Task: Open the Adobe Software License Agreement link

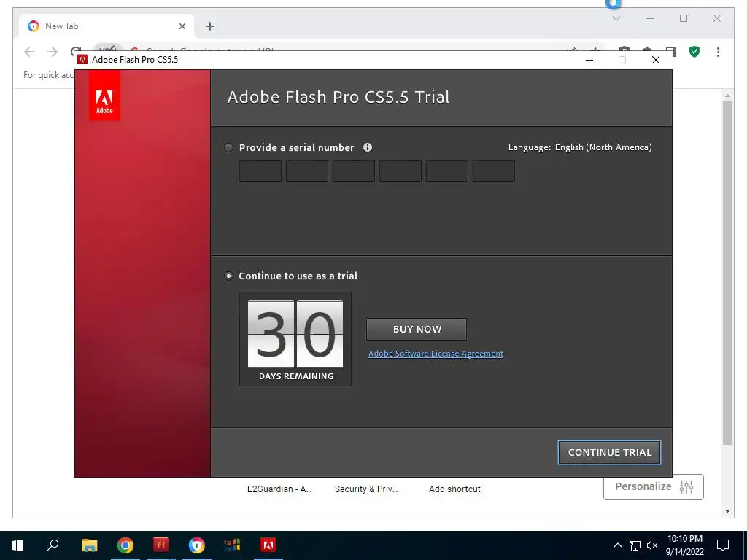Action: pyautogui.click(x=436, y=354)
